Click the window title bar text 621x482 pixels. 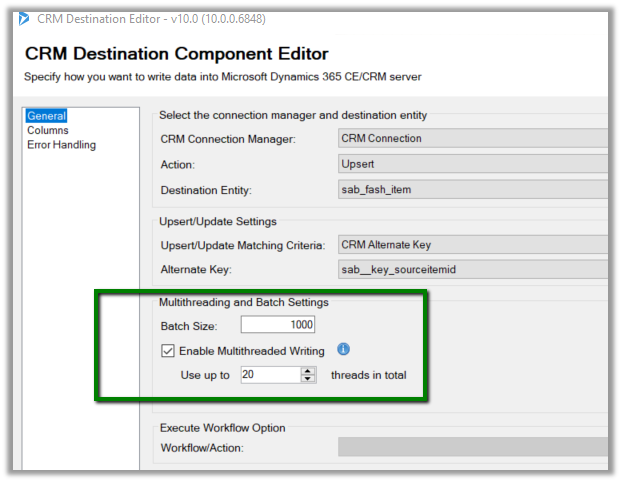(x=150, y=18)
